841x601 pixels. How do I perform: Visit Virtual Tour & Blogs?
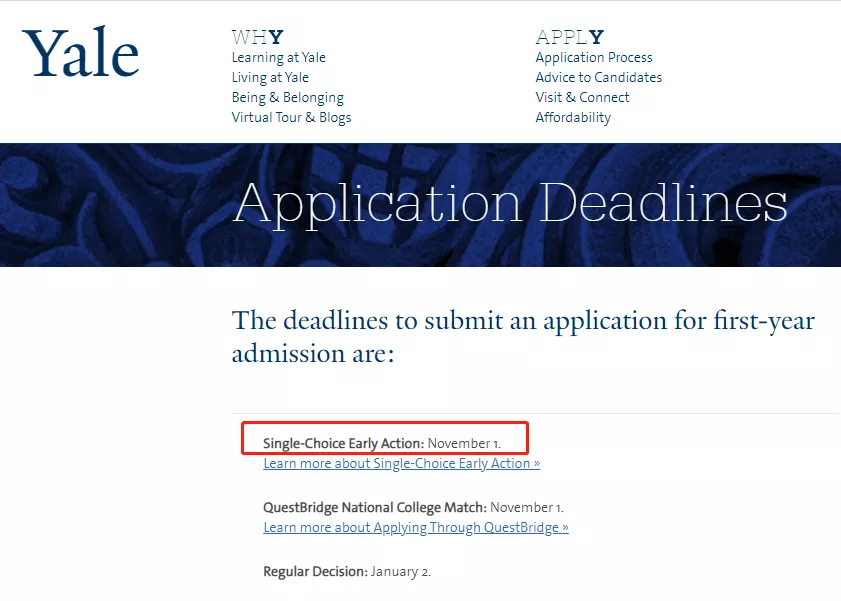coord(291,118)
